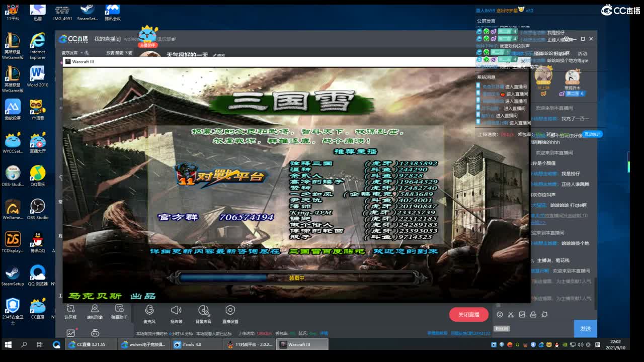Open the Windows Start menu

click(x=8, y=344)
